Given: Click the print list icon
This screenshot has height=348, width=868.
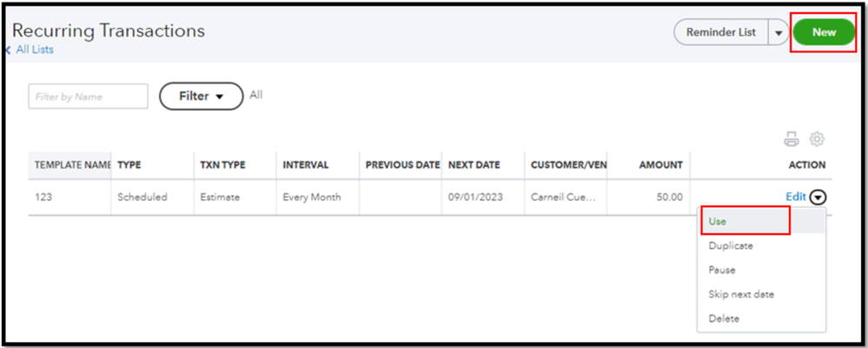Looking at the screenshot, I should pos(791,139).
